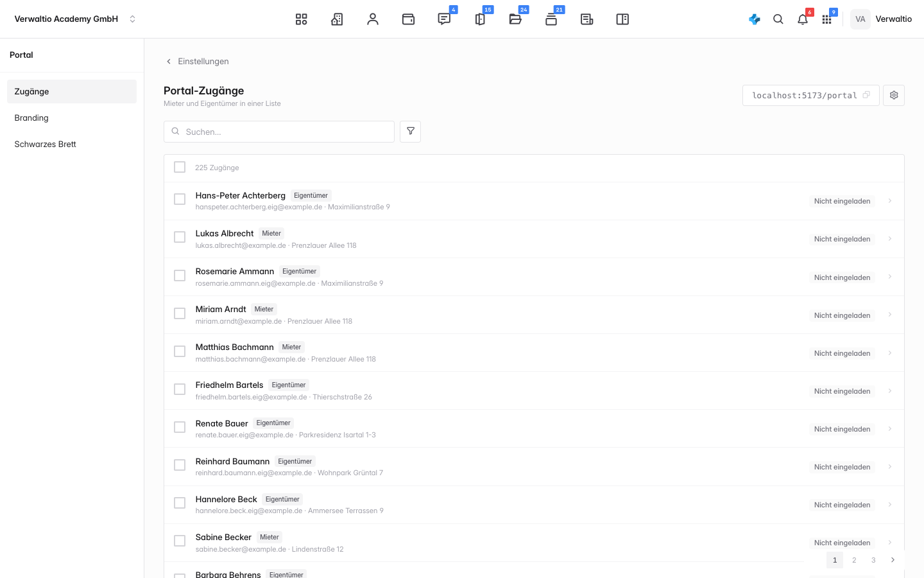Open the messages icon with badge 4
Image resolution: width=924 pixels, height=578 pixels.
point(444,19)
